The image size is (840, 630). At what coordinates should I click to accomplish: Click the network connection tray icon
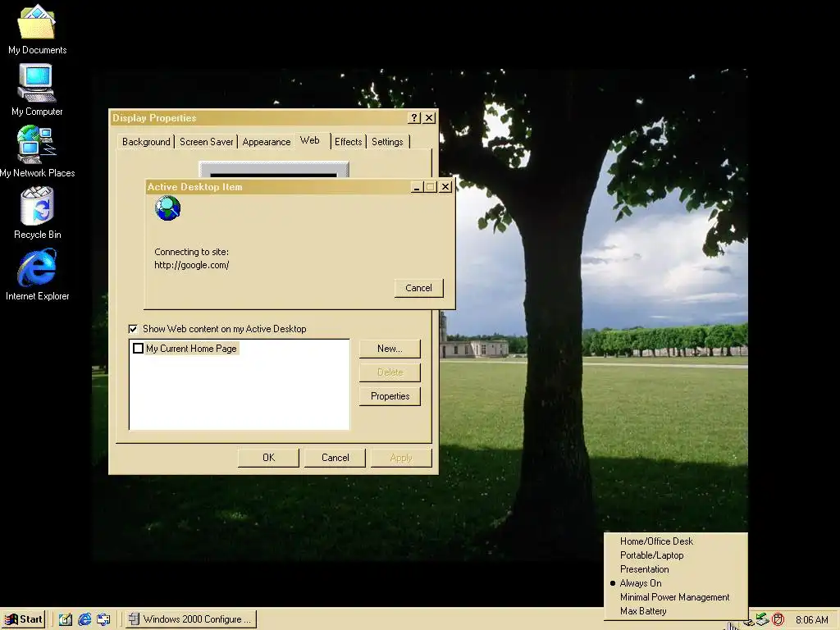tap(762, 620)
